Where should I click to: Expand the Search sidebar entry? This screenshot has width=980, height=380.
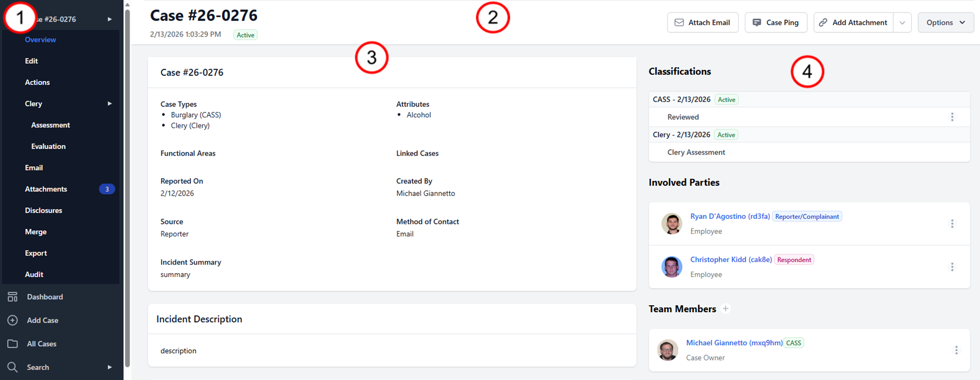(110, 367)
